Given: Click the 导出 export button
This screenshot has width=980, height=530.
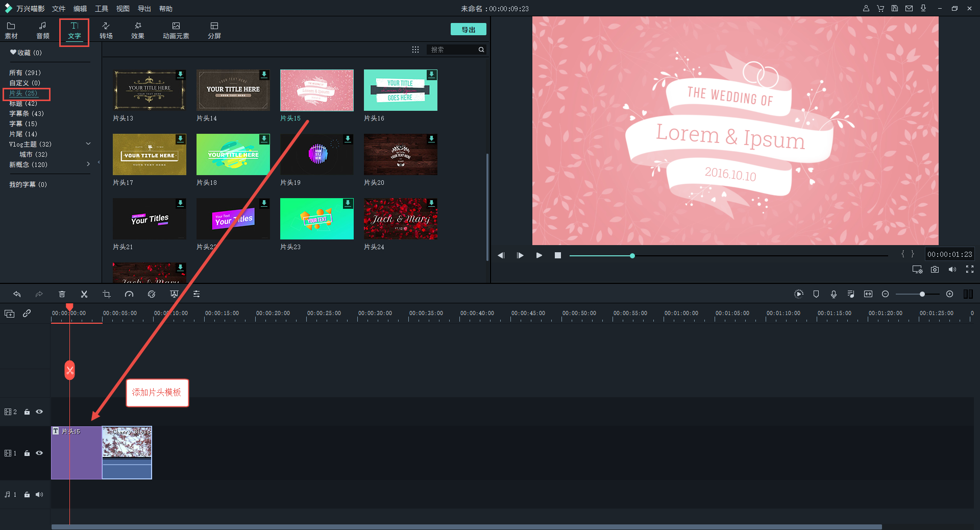Looking at the screenshot, I should click(x=468, y=30).
